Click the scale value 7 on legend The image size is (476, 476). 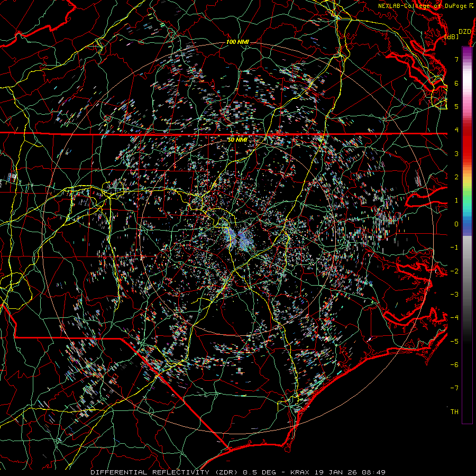click(x=456, y=59)
